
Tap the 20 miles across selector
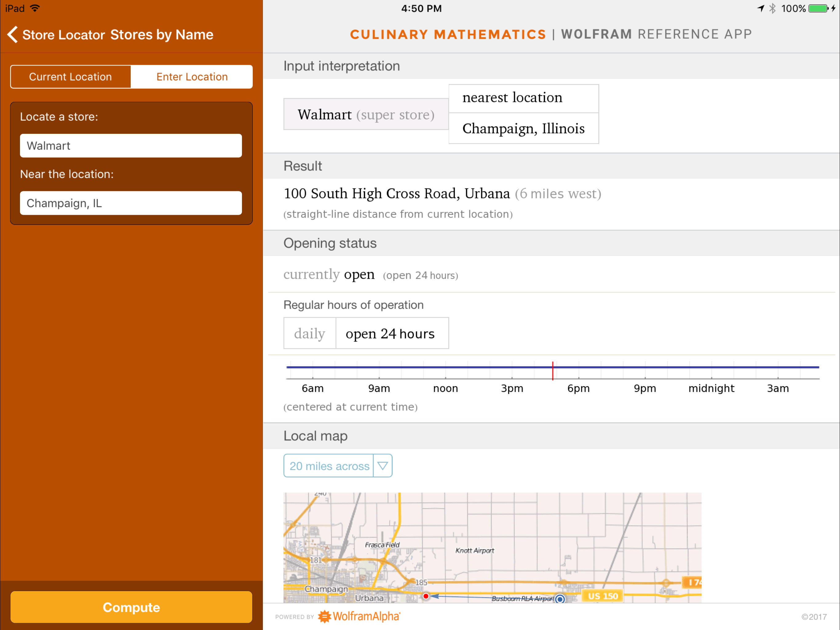[x=329, y=465]
